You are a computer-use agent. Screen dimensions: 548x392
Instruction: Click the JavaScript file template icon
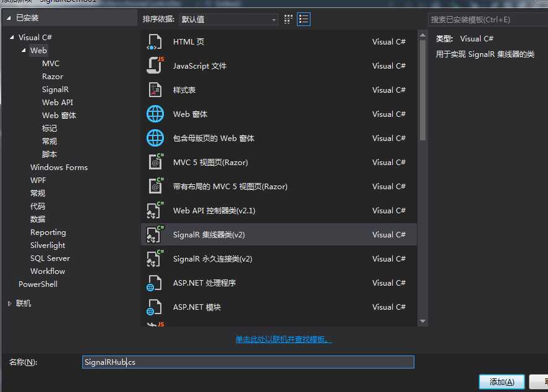pos(155,66)
